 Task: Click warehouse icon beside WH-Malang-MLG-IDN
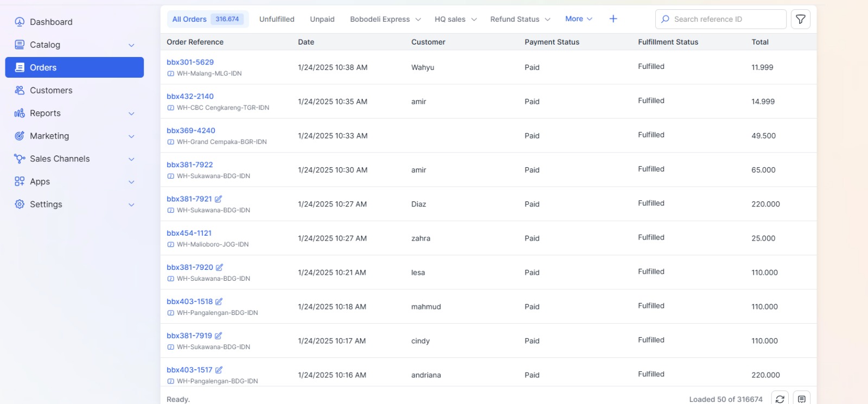pos(170,73)
